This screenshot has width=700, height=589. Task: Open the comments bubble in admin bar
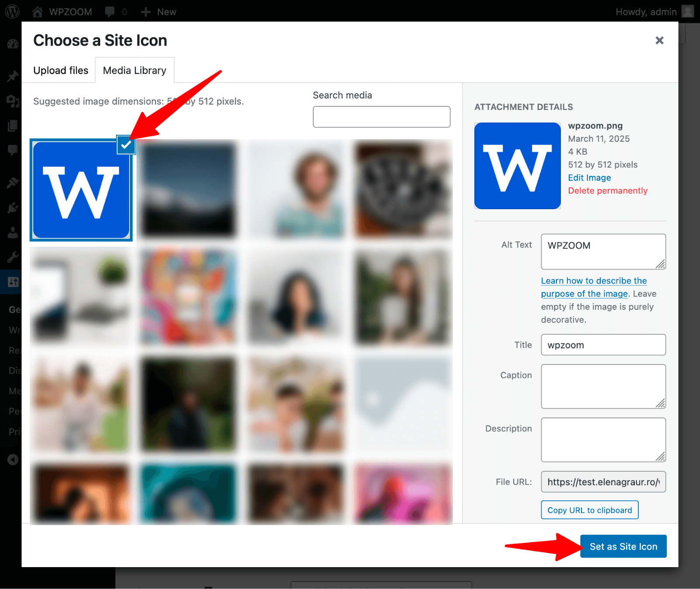(116, 12)
